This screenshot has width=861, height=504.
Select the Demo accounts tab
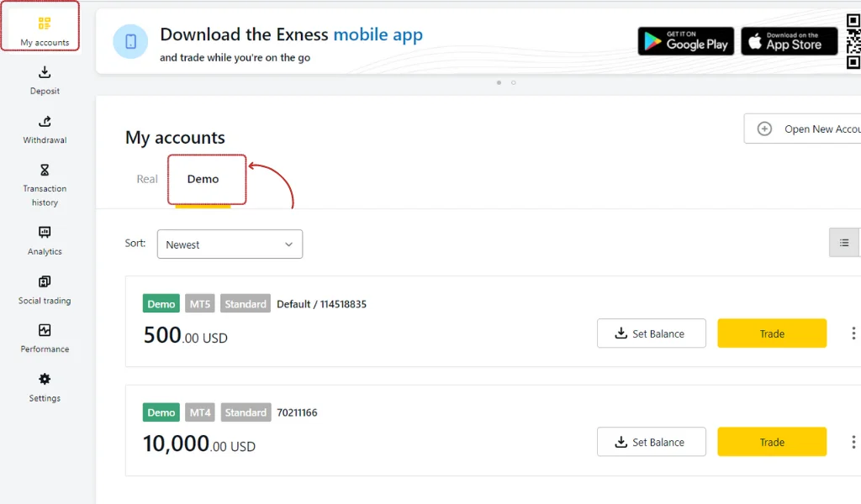(203, 179)
